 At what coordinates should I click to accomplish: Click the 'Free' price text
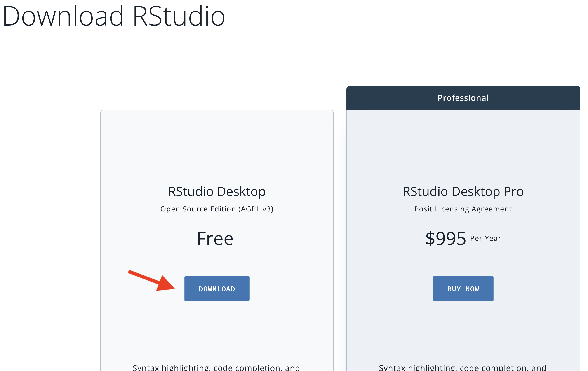coord(215,238)
